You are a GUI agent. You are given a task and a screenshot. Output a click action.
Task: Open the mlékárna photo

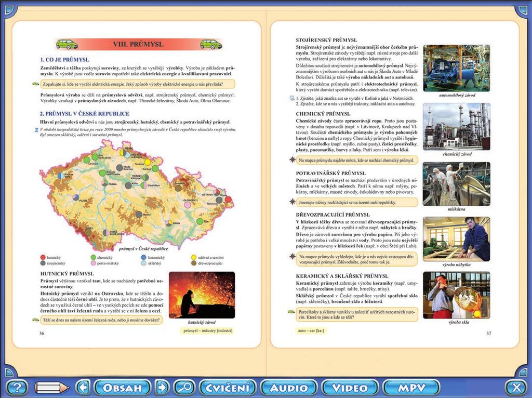[x=457, y=184]
